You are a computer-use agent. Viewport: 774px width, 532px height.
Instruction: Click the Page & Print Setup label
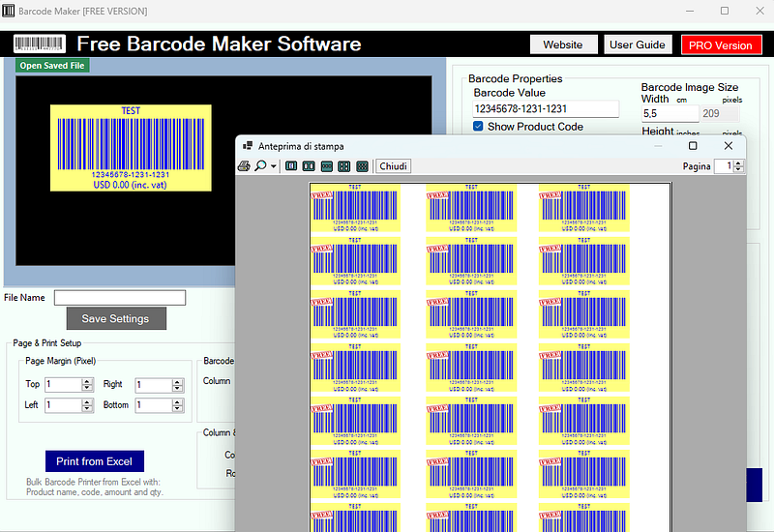point(46,343)
